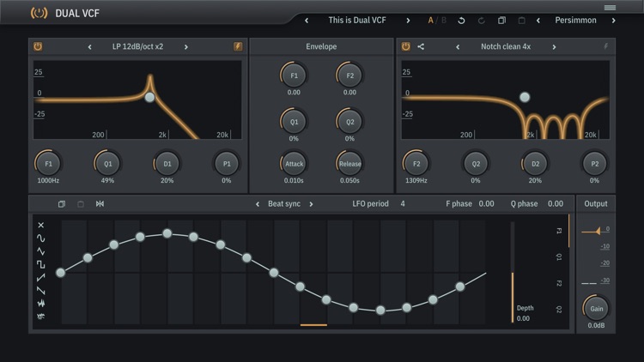Toggle filter 2 power button
Image resolution: width=644 pixels, height=362 pixels.
pos(406,46)
